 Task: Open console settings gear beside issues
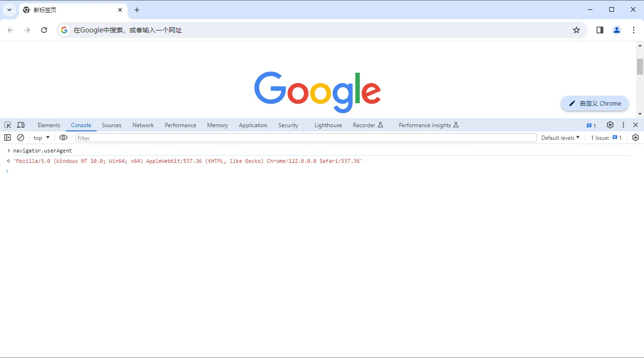click(x=635, y=137)
